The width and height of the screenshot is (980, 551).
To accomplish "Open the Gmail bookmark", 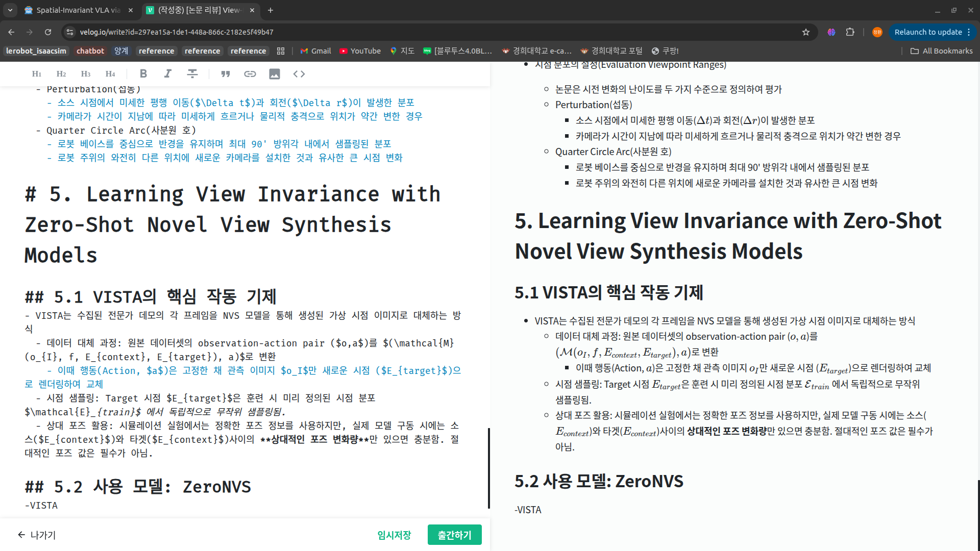I will coord(316,51).
